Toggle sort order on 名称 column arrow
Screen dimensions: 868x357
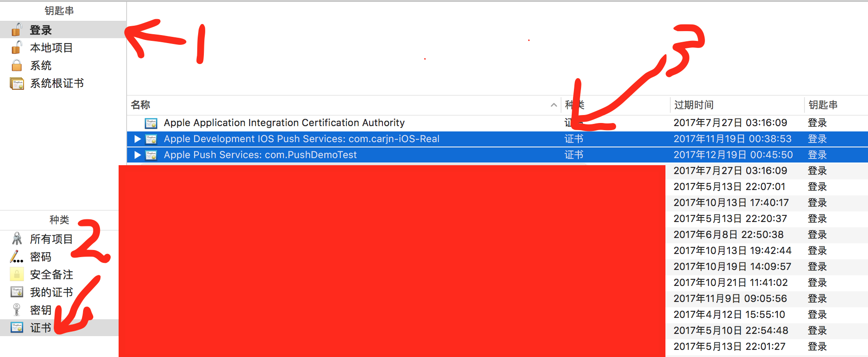[x=553, y=105]
